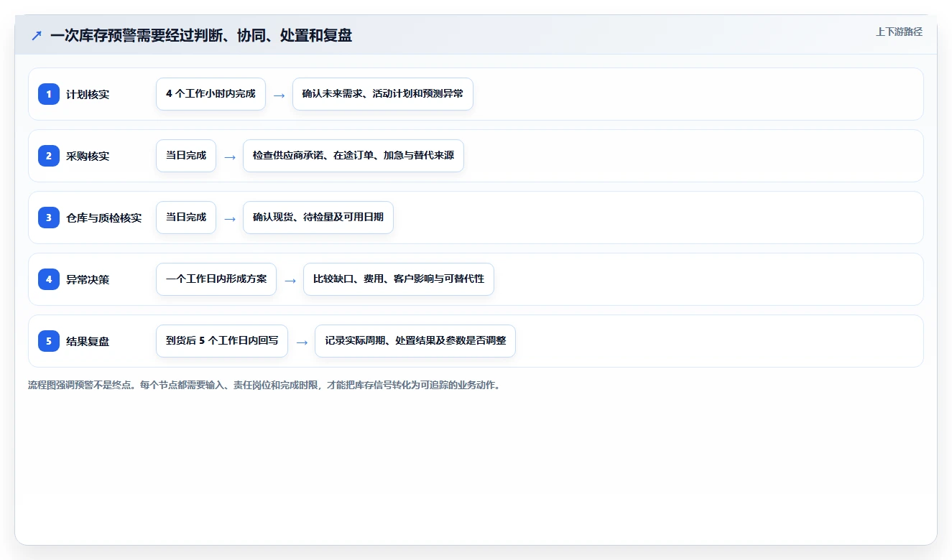Click the 检查供应商承诺、在途订单、加急与替代来源 box
This screenshot has height=560, width=952.
tap(353, 156)
